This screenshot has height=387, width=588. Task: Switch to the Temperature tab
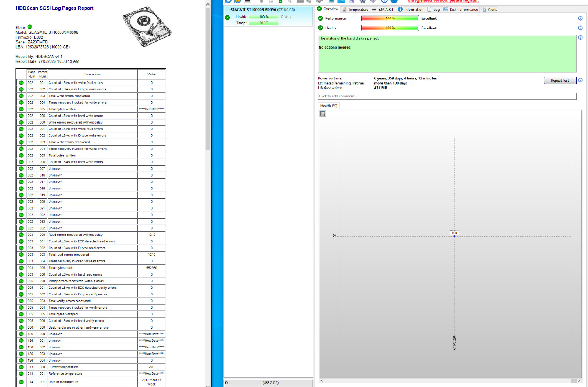coord(355,10)
